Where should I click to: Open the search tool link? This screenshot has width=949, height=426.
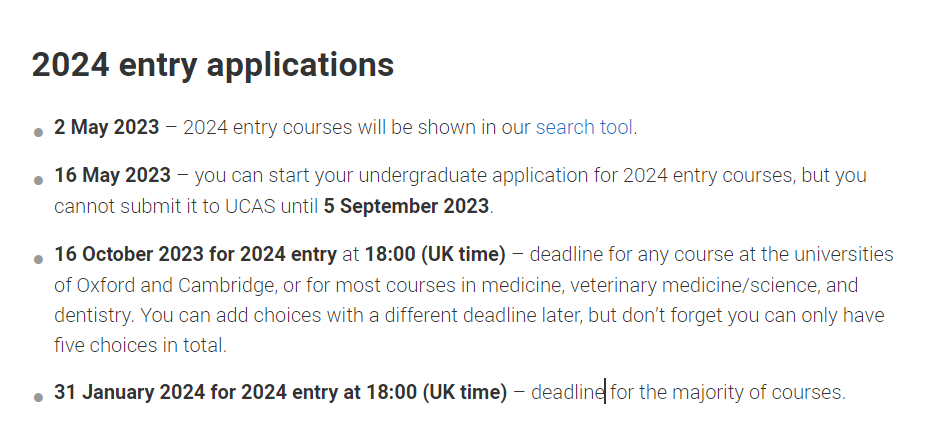pos(584,128)
